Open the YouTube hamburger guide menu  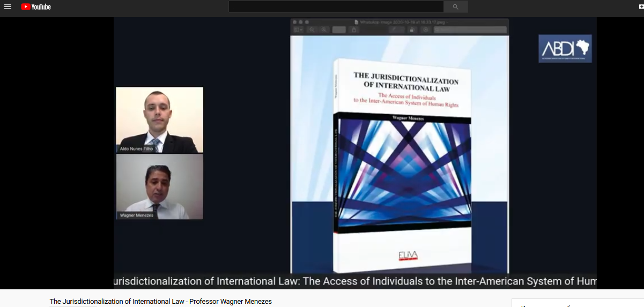pos(8,7)
